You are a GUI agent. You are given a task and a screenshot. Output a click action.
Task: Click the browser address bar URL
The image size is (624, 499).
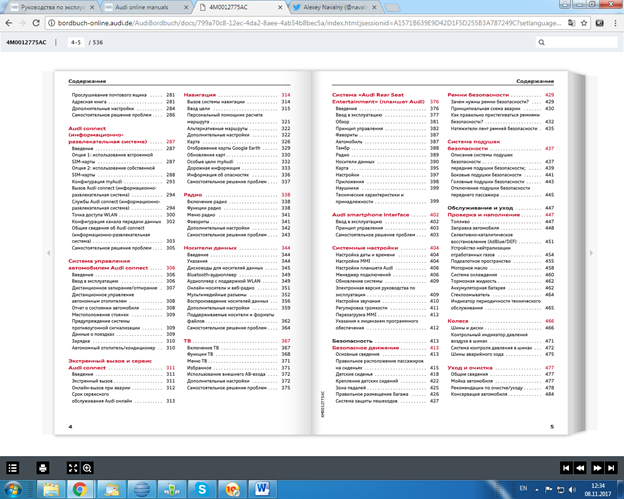click(x=300, y=19)
